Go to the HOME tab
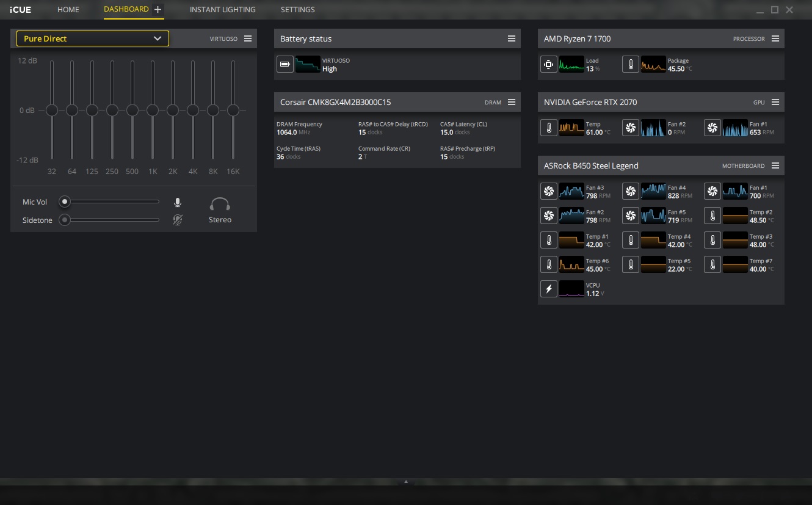Viewport: 812px width, 505px height. [68, 10]
